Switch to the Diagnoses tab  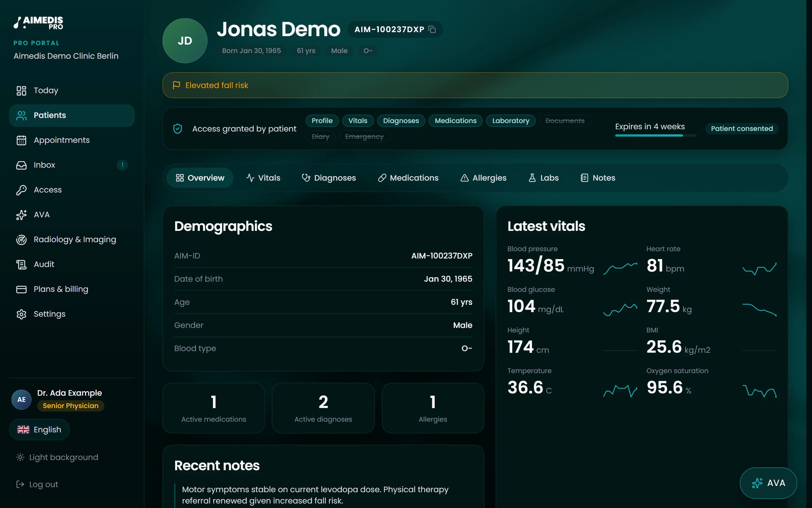pyautogui.click(x=328, y=178)
